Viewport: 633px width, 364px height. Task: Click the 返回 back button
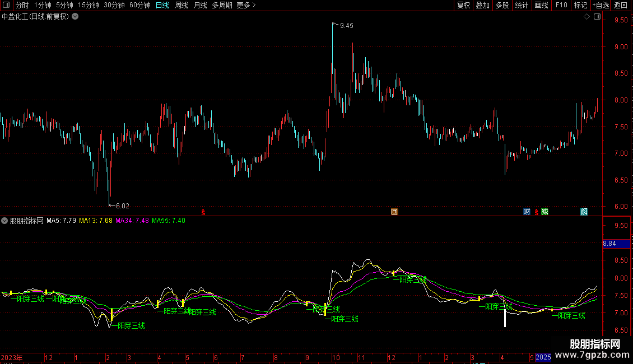pos(621,5)
